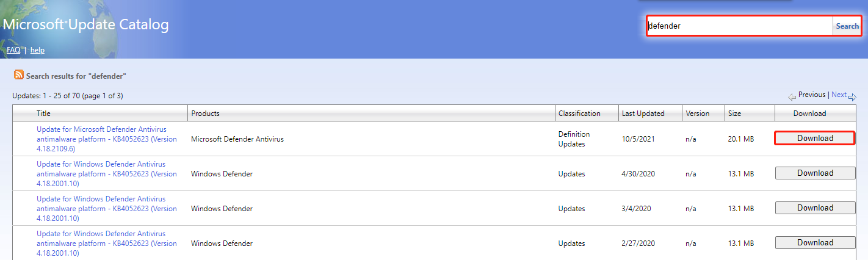Sort results by Title column
The height and width of the screenshot is (260, 868).
[43, 114]
